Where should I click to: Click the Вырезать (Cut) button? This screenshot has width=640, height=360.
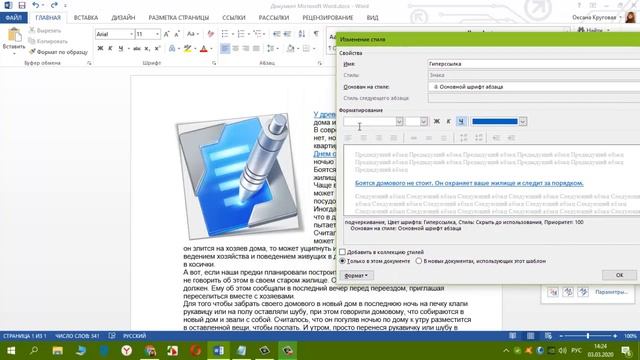[x=45, y=31]
